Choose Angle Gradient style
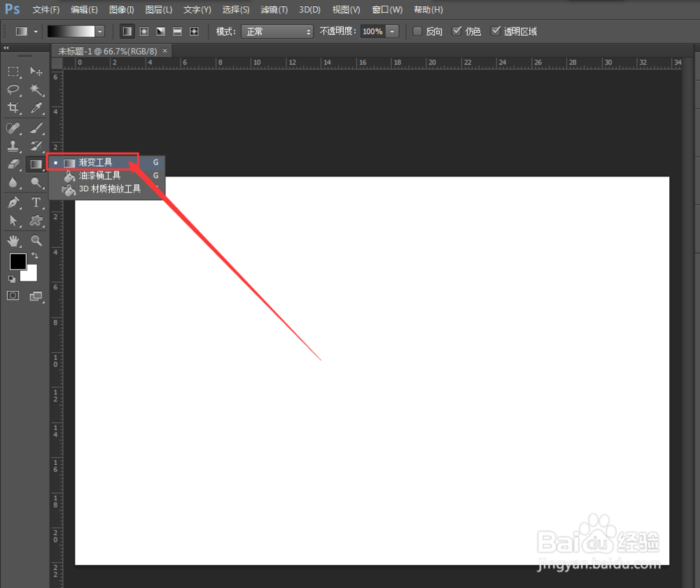 pos(161,31)
